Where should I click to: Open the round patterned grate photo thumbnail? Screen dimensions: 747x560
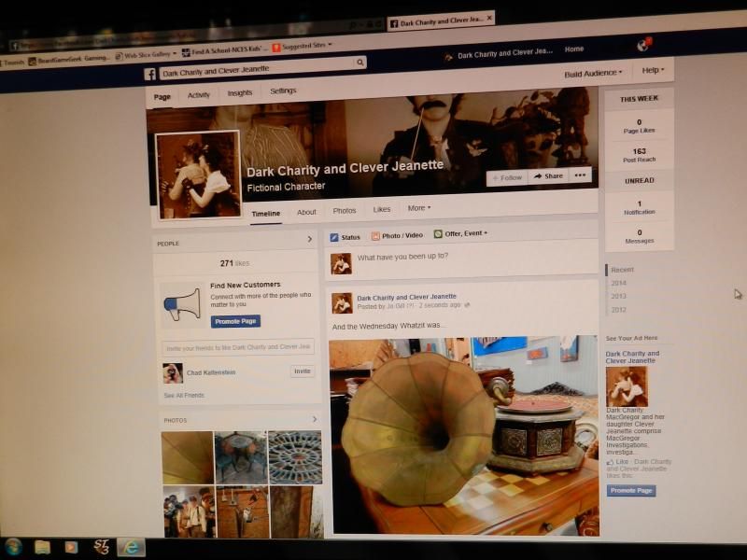295,457
